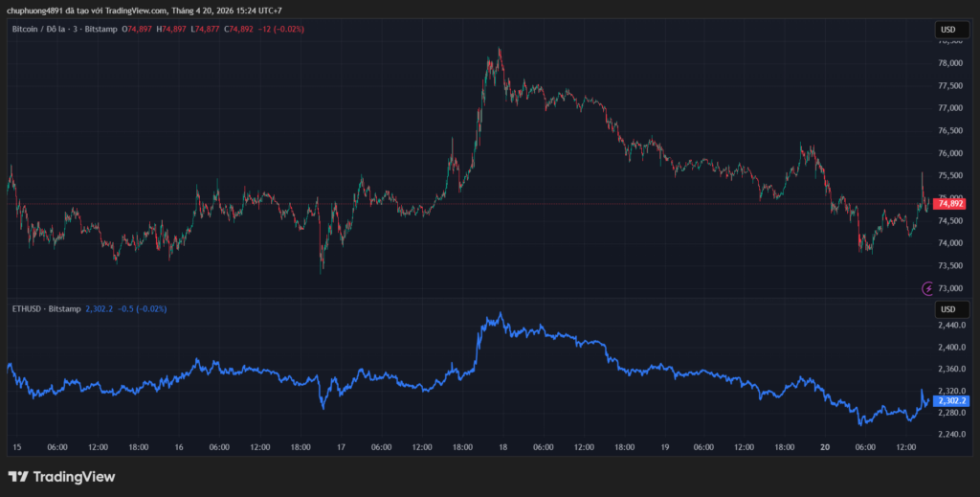This screenshot has height=497, width=980.
Task: Click date 17 on the time axis
Action: point(341,447)
